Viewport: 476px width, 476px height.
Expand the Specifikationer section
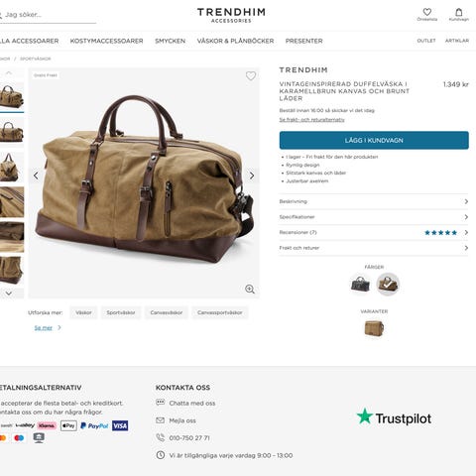[374, 217]
